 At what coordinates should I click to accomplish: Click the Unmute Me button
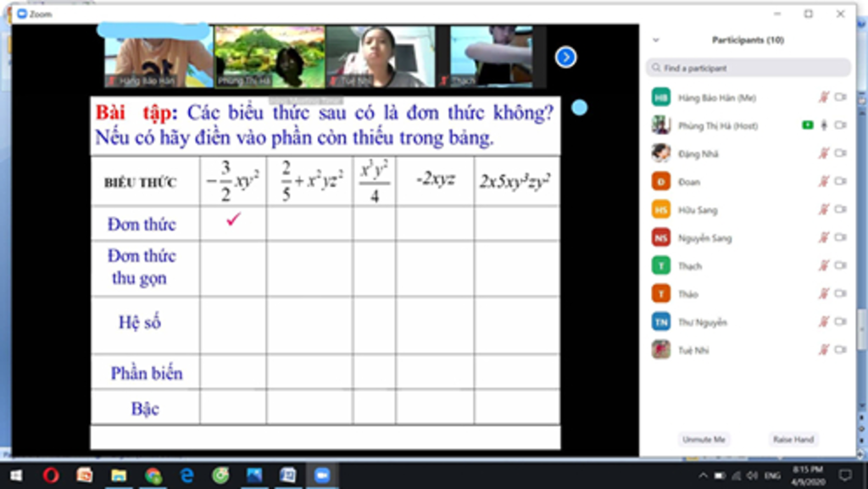704,439
